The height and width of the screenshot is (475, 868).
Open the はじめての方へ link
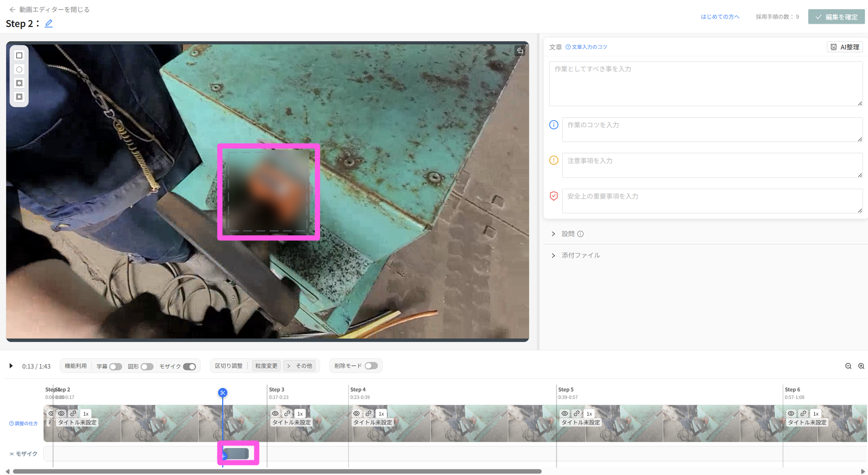720,17
